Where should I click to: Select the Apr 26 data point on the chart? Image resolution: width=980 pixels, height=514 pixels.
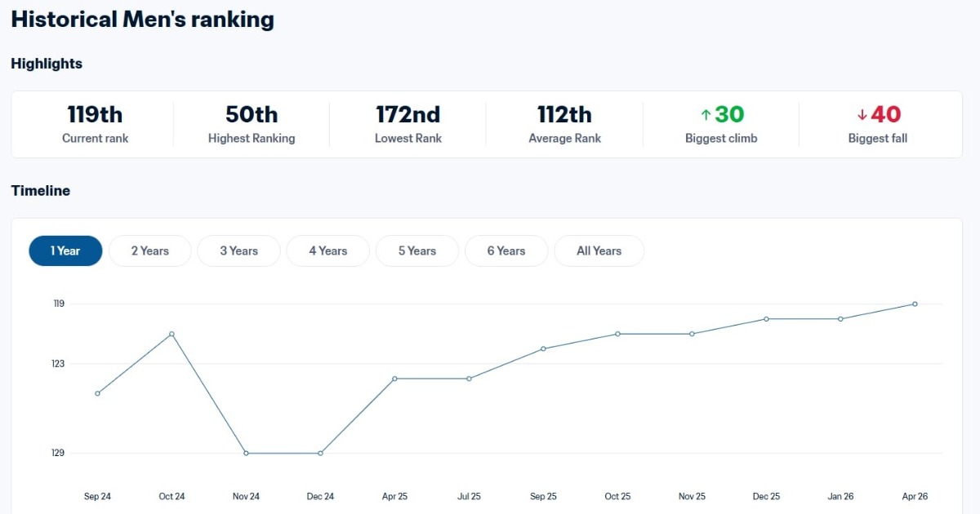(x=914, y=304)
